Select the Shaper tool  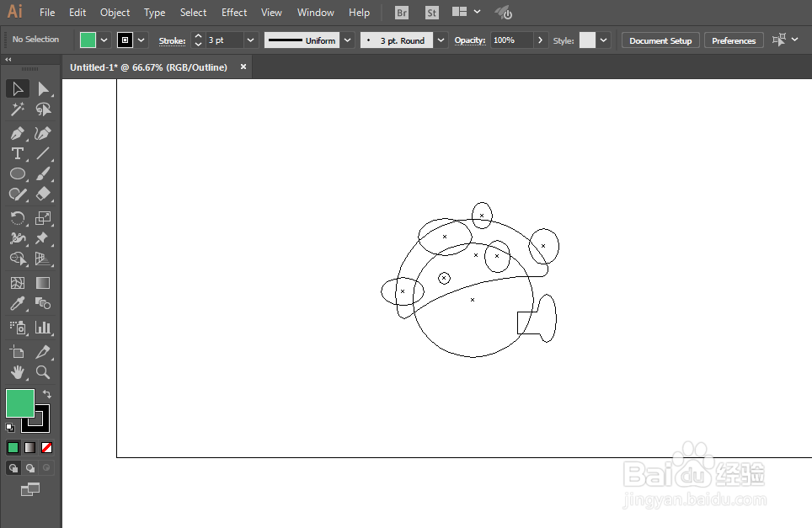pyautogui.click(x=17, y=195)
